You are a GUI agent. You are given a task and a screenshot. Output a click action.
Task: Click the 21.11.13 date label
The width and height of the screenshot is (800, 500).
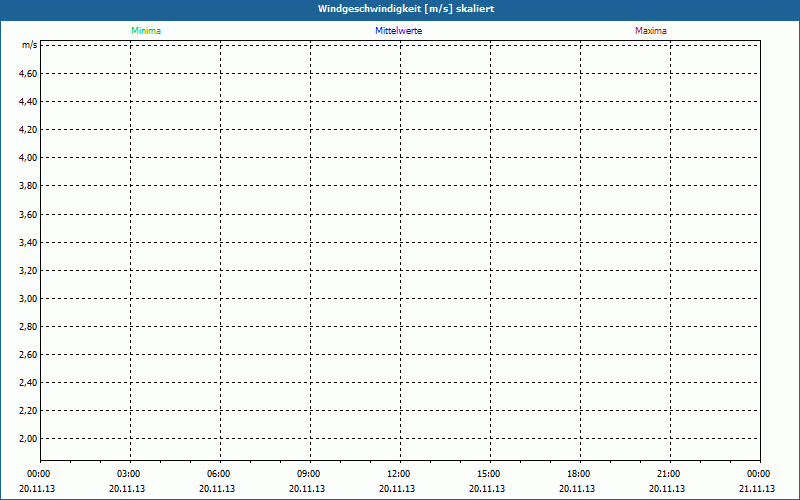[x=757, y=489]
